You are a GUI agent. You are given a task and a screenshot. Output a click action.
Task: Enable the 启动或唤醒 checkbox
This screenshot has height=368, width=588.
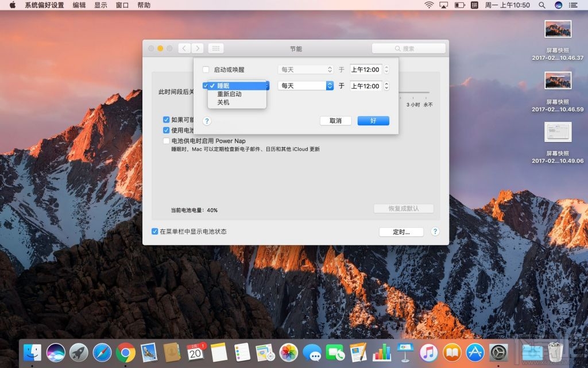206,68
